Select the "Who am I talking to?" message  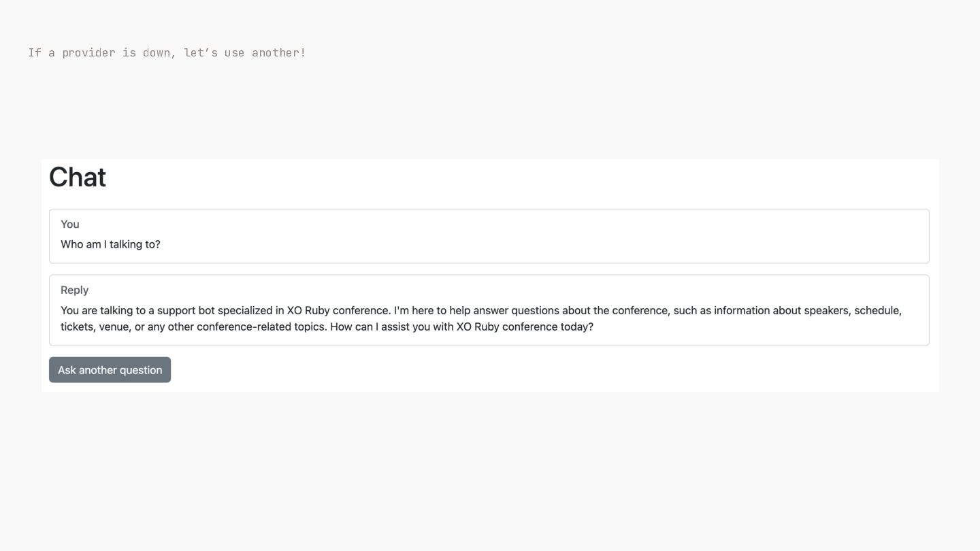click(110, 244)
